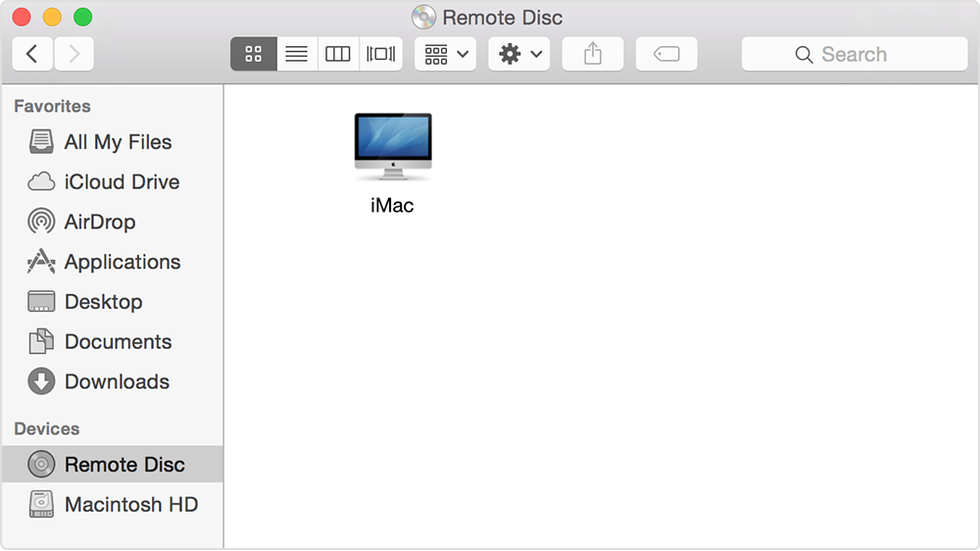Click the Devices section header

[47, 428]
